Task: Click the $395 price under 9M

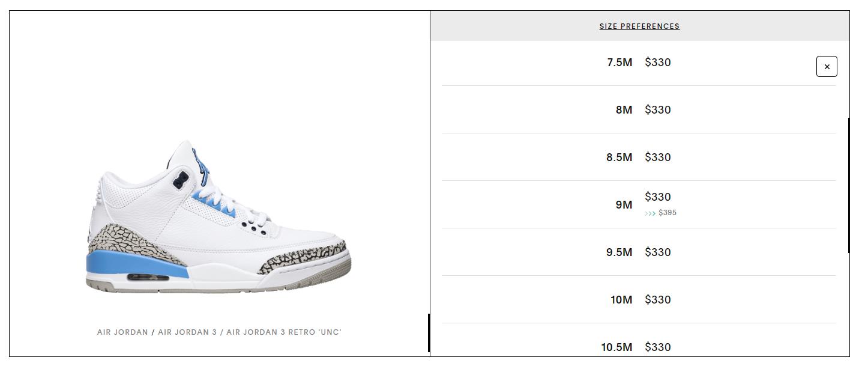Action: pyautogui.click(x=668, y=213)
